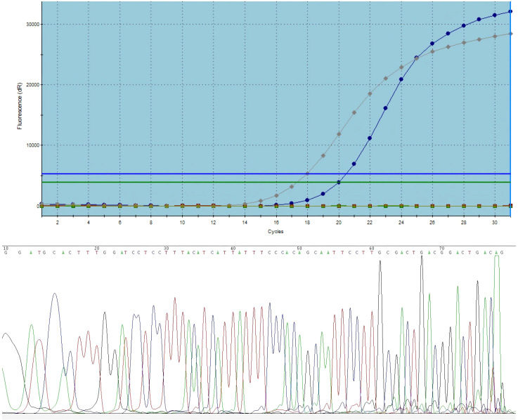The width and height of the screenshot is (518, 420).
Task: Click chromatogram position number 10
Action: point(6,248)
